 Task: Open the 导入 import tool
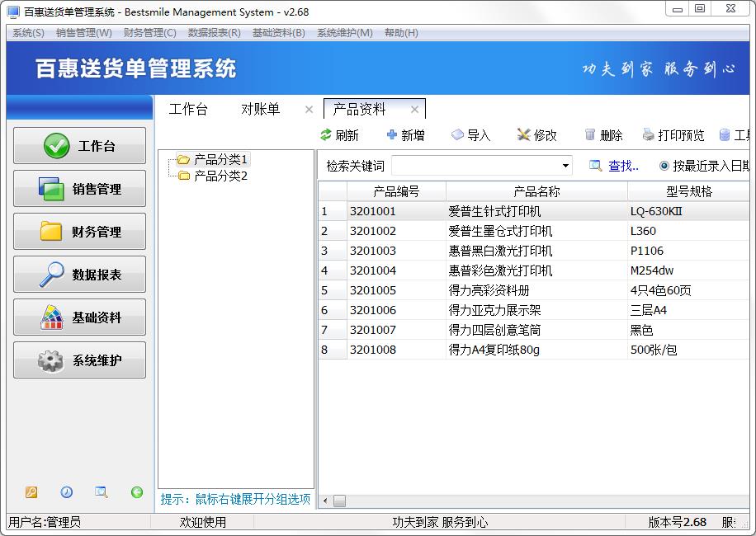[x=458, y=135]
